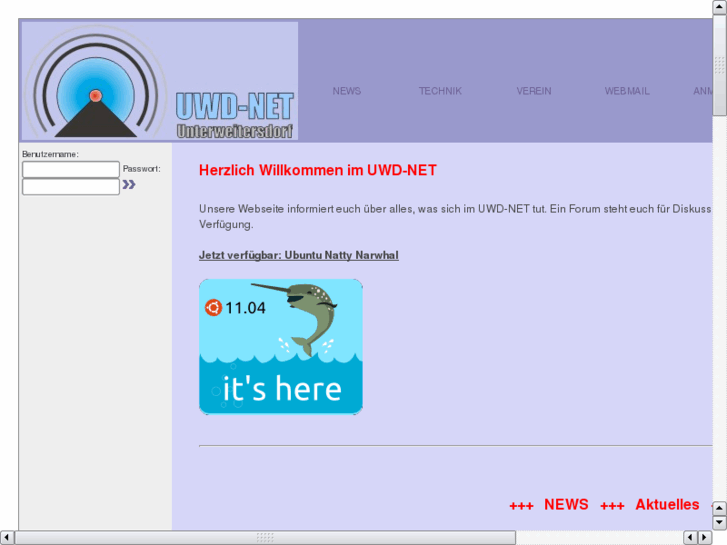The height and width of the screenshot is (545, 727).
Task: Click the Ubuntu 11.04 narwhal banner image
Action: [x=281, y=346]
